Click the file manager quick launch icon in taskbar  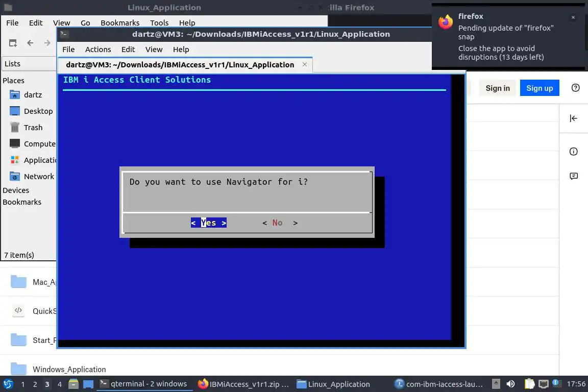(73, 384)
